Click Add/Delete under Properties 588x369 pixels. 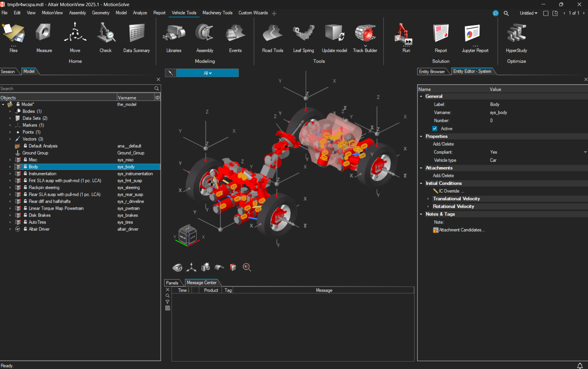(443, 144)
